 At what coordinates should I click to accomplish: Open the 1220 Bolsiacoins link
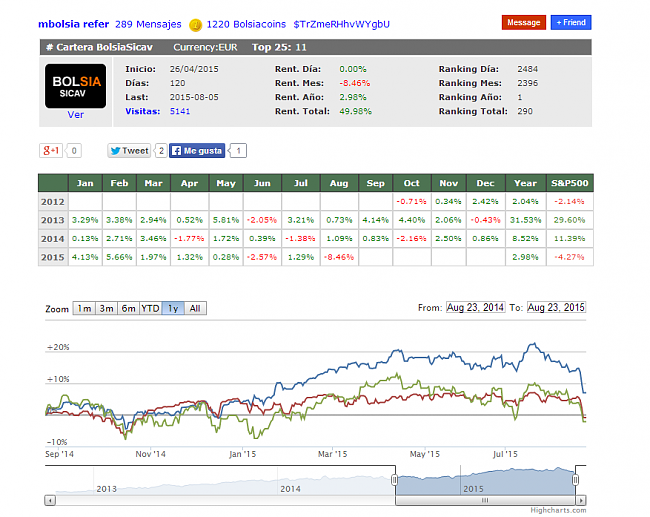point(246,24)
